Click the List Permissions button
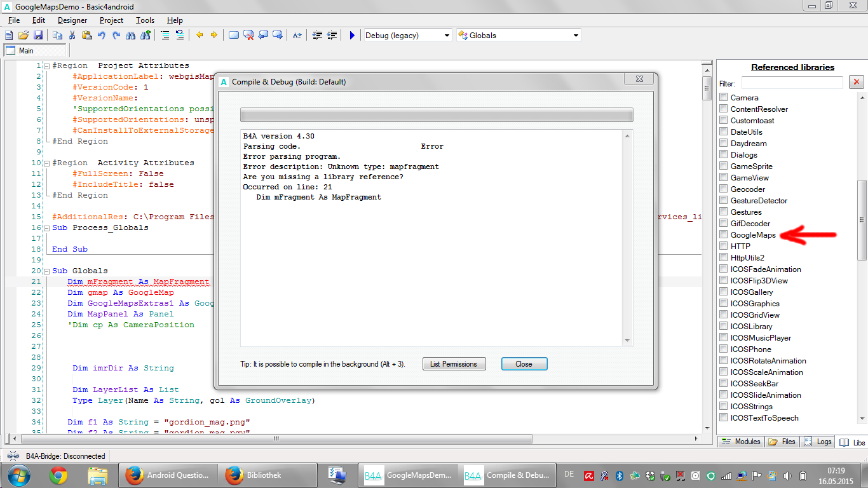Viewport: 868px width, 488px height. point(454,363)
